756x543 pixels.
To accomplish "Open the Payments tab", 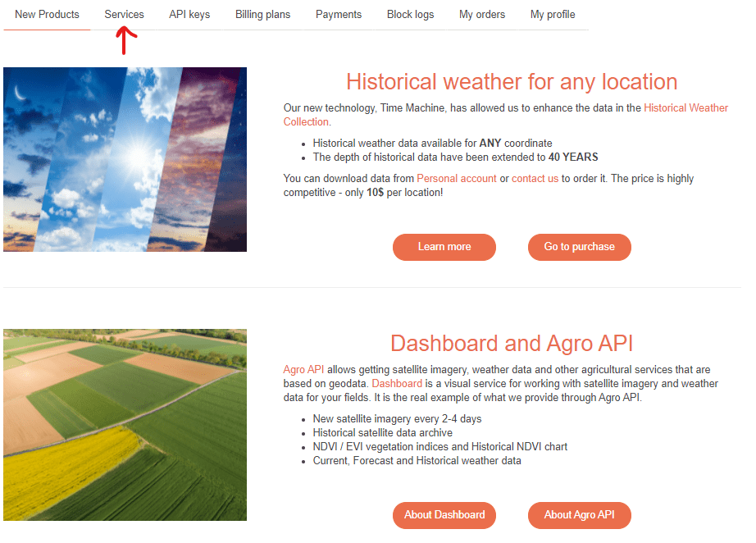I will click(339, 15).
